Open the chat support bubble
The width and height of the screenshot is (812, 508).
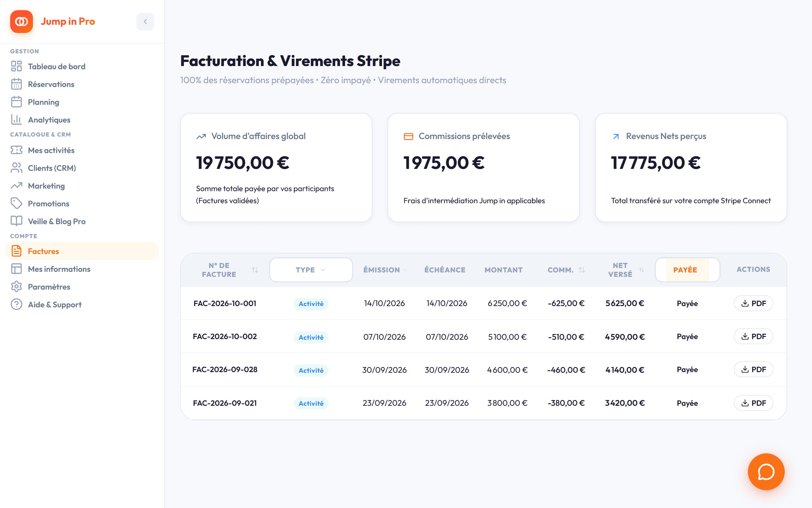point(766,472)
